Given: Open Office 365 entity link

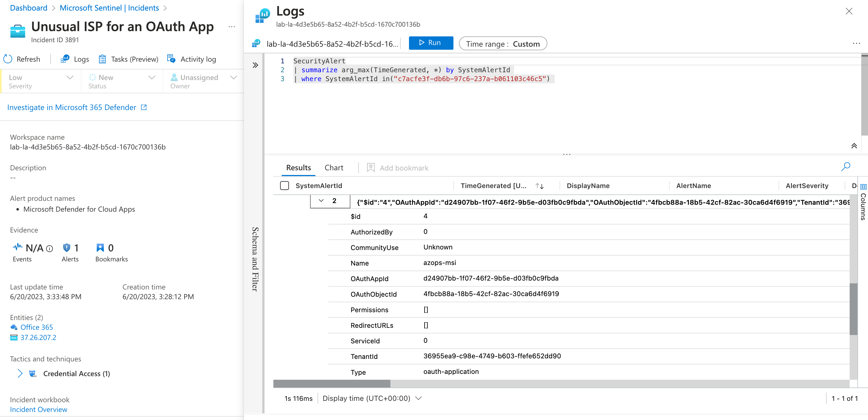Looking at the screenshot, I should tap(37, 327).
